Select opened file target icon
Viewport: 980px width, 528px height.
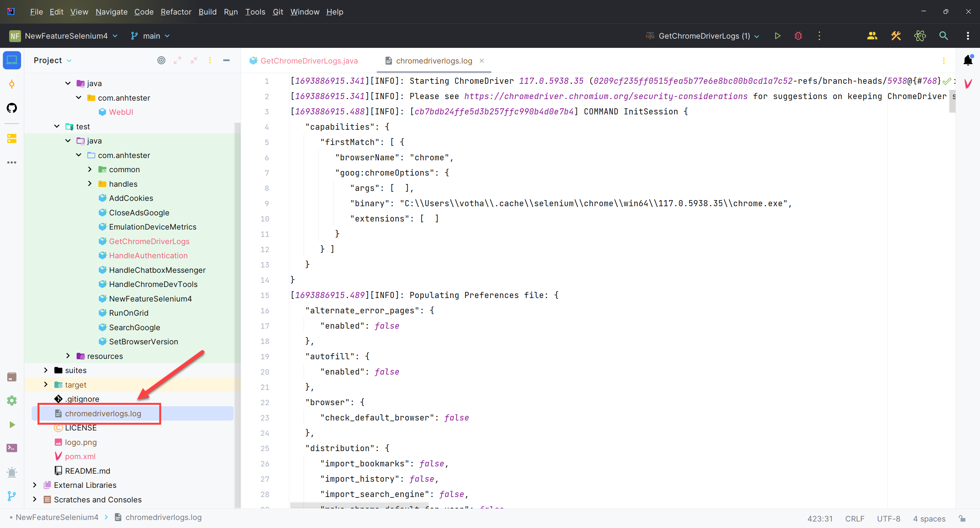162,60
